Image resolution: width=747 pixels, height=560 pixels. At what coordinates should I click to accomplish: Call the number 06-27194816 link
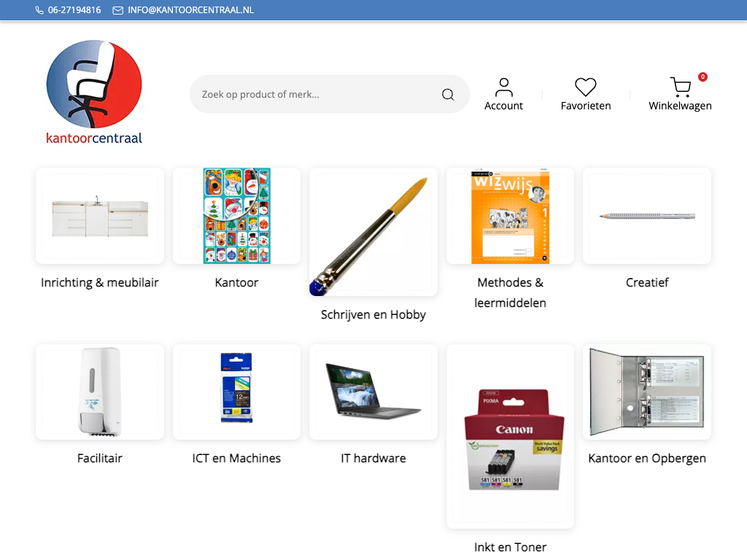(x=74, y=10)
